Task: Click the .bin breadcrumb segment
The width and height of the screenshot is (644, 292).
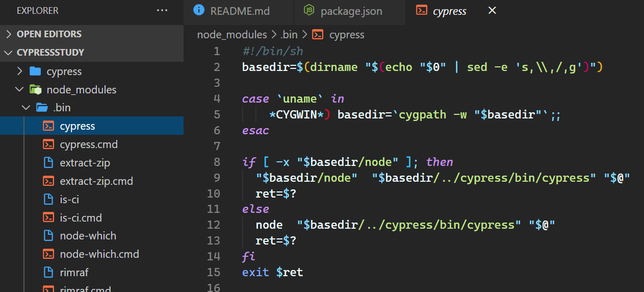Action: [289, 35]
